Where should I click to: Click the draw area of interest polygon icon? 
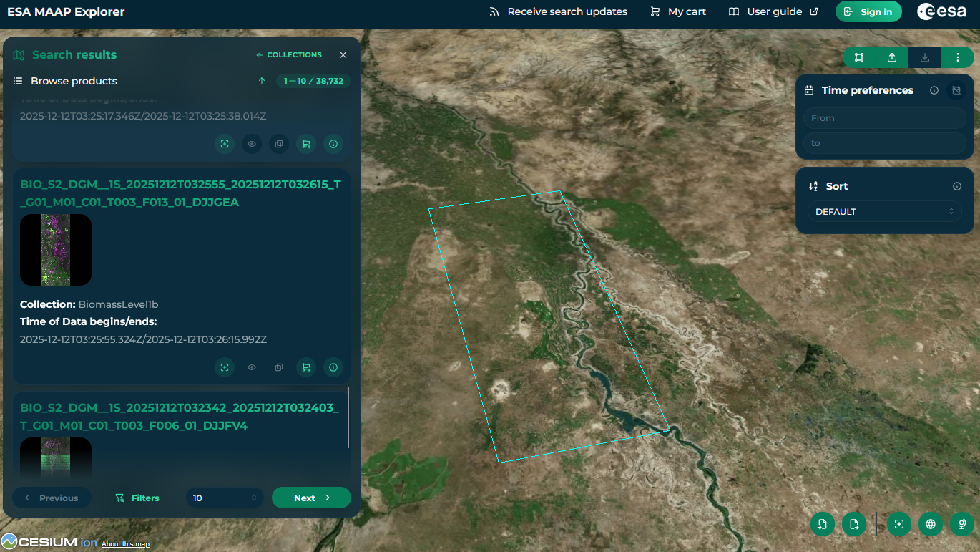(859, 57)
